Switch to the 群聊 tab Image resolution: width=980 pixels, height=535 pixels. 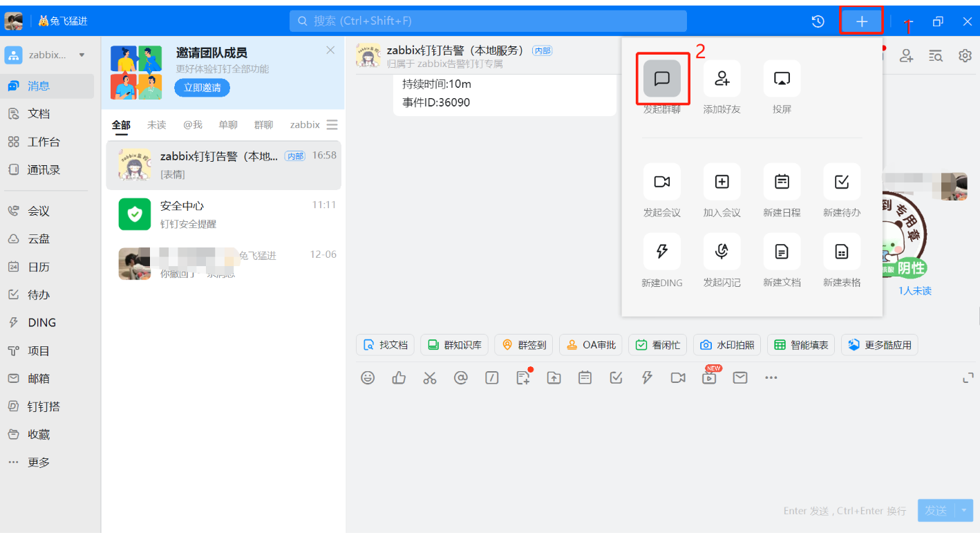[x=263, y=124]
